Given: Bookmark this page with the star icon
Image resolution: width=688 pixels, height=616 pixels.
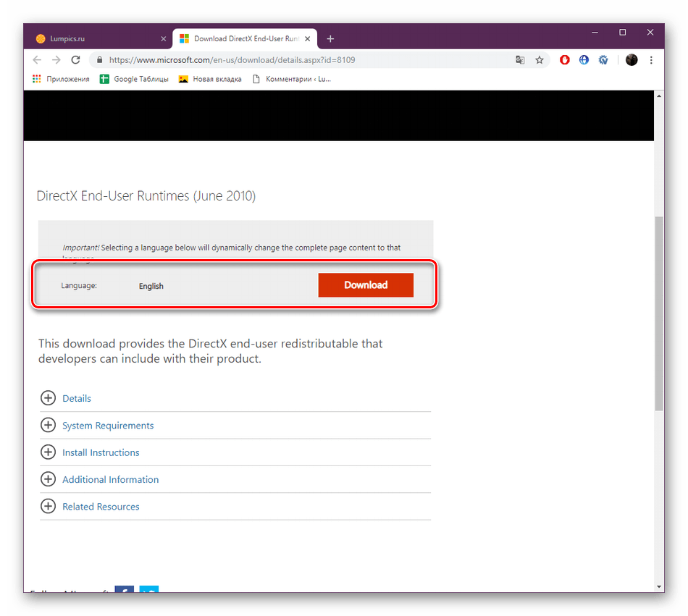Looking at the screenshot, I should [x=540, y=60].
